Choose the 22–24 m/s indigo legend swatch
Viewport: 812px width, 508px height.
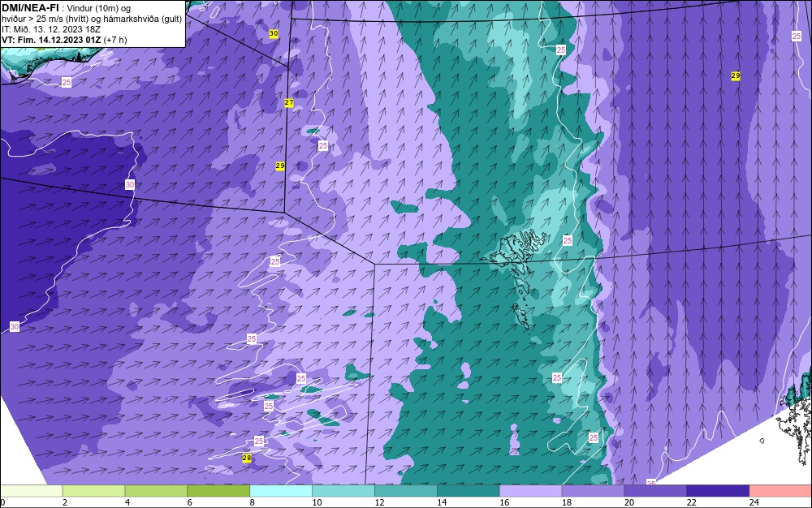point(718,490)
